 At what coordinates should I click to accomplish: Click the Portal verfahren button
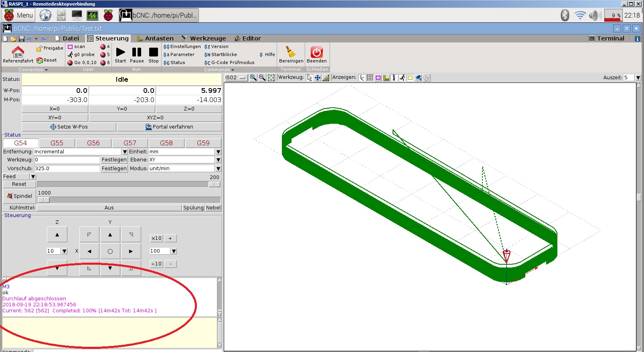[x=169, y=127]
